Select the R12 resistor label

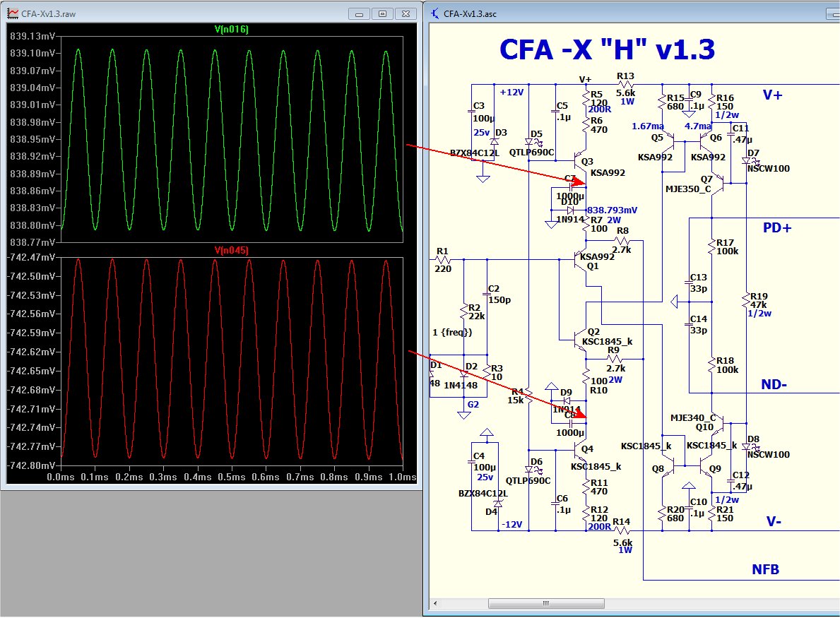(x=599, y=509)
